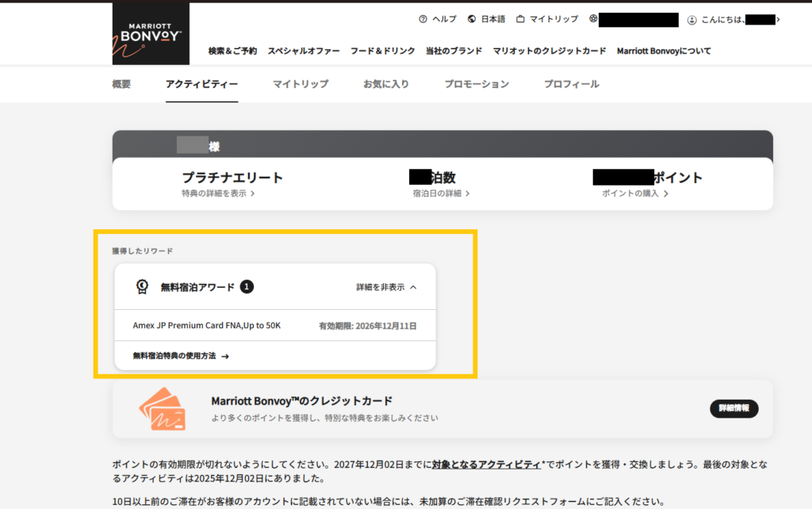Click the account person icon near こんにちは

[692, 19]
